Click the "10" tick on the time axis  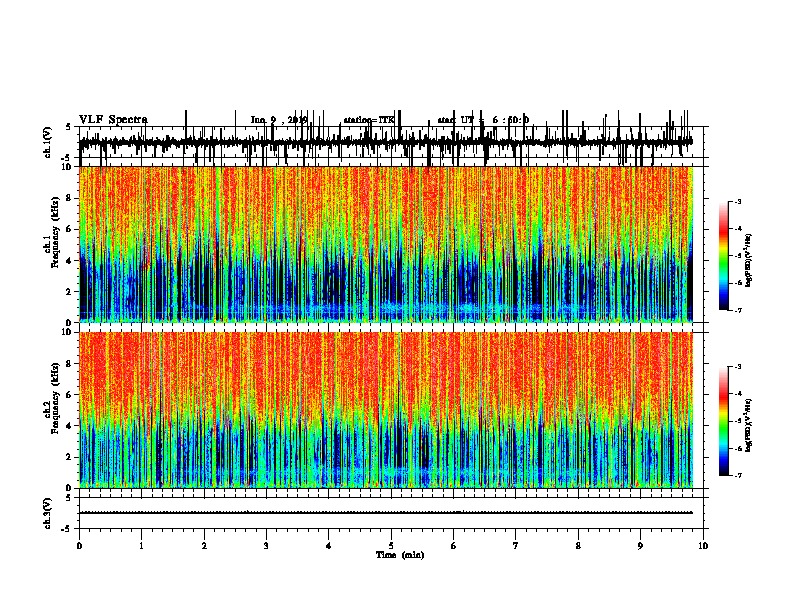click(703, 546)
